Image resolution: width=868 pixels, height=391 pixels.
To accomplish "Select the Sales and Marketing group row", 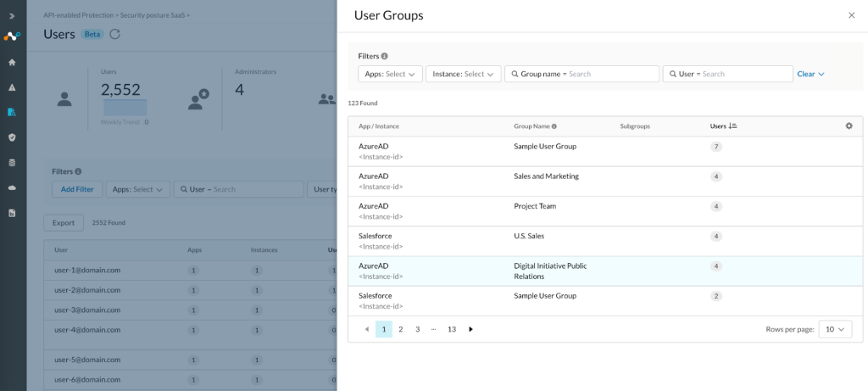I will click(x=605, y=182).
